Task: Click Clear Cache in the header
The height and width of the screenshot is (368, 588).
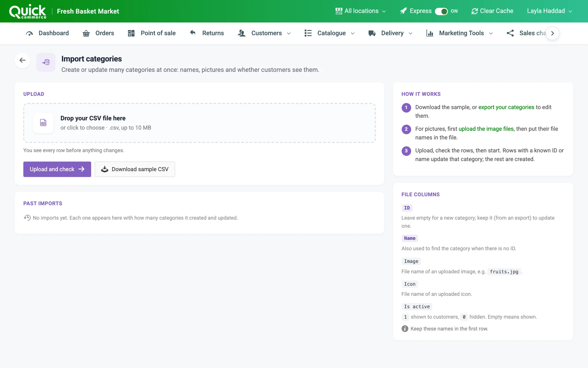Action: click(x=492, y=11)
